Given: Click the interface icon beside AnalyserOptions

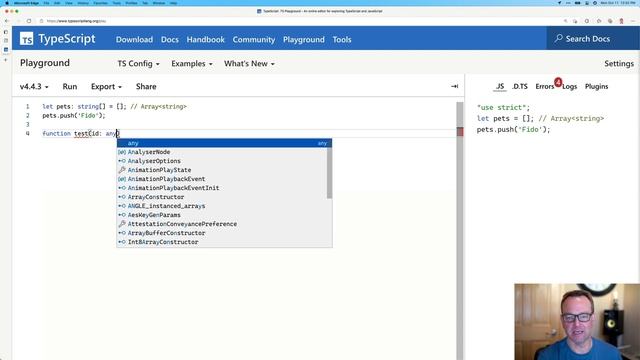Looking at the screenshot, I should 122,161.
